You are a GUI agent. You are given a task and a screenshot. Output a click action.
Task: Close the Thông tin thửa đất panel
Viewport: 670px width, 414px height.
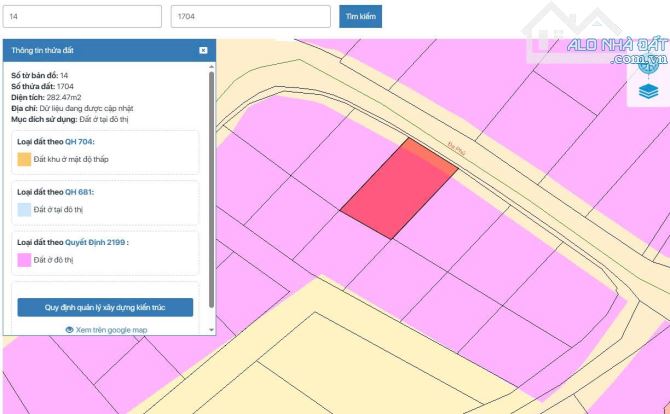coord(203,50)
